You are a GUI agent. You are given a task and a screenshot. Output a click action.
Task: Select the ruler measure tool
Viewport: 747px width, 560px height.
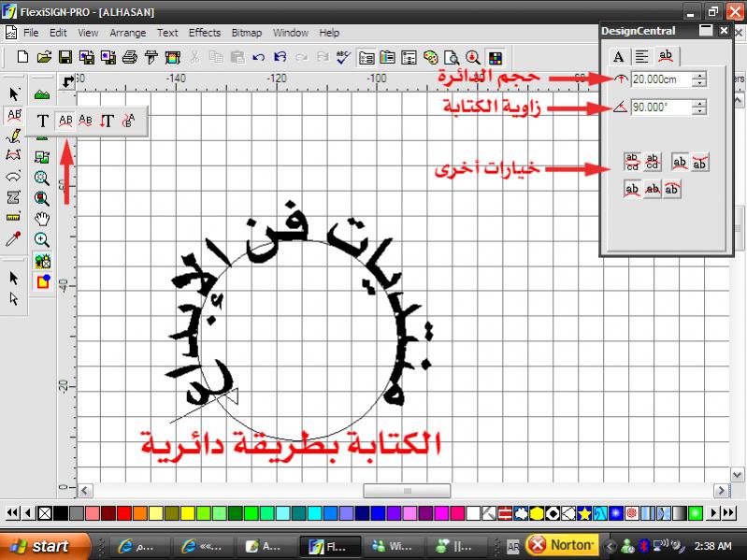14,218
